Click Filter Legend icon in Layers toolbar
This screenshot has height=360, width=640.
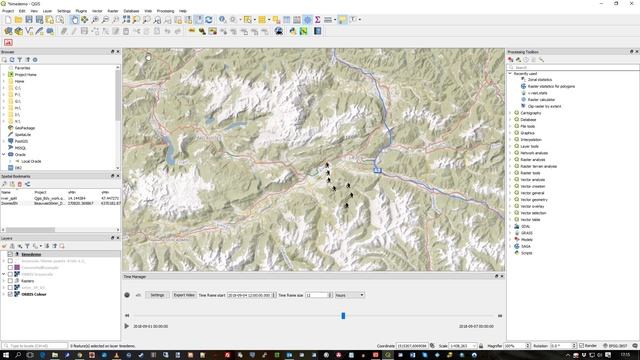point(27,246)
